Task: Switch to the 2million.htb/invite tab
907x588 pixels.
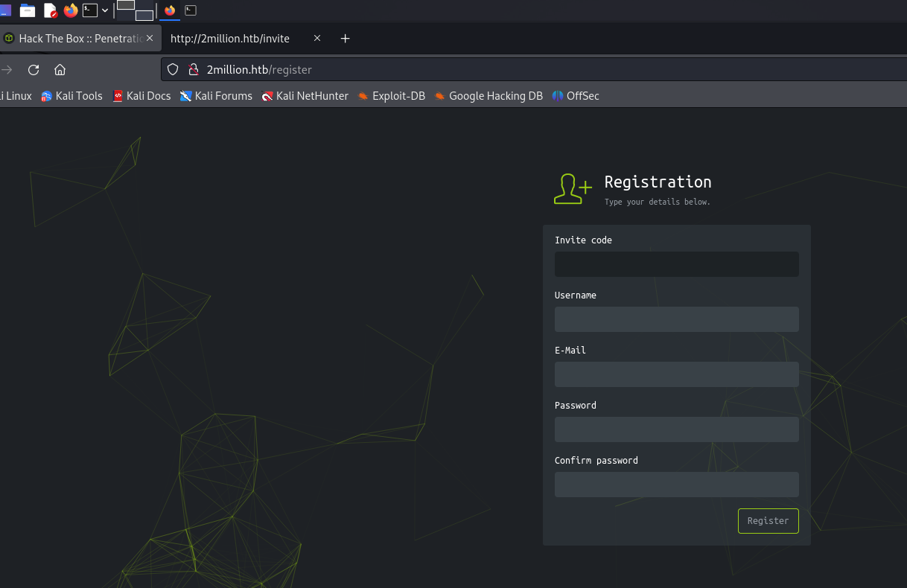Action: (231, 39)
